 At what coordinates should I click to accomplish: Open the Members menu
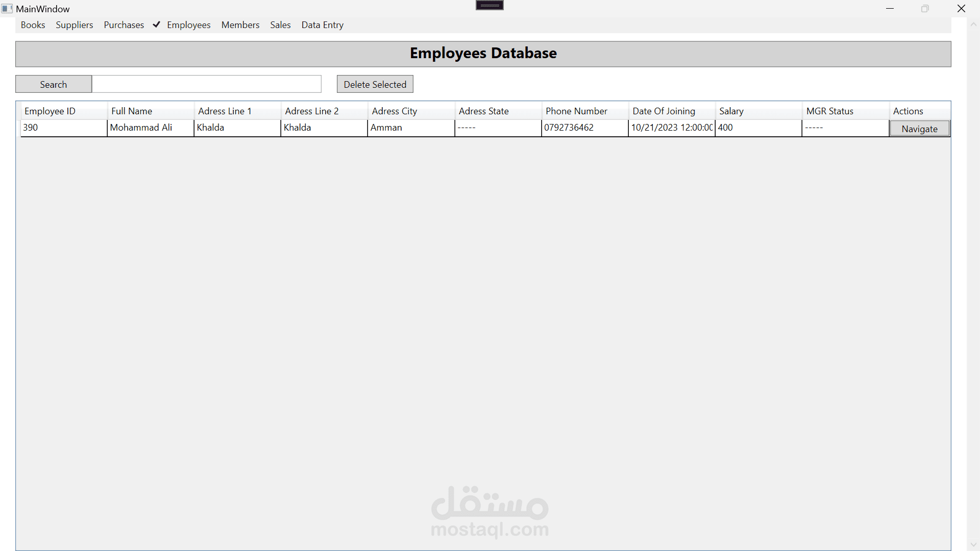240,25
